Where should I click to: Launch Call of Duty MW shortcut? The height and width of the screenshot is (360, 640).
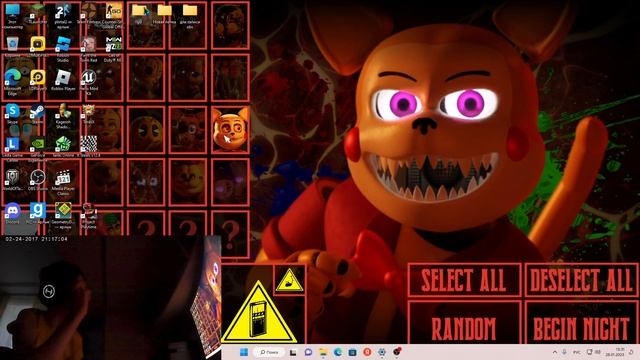point(113,48)
